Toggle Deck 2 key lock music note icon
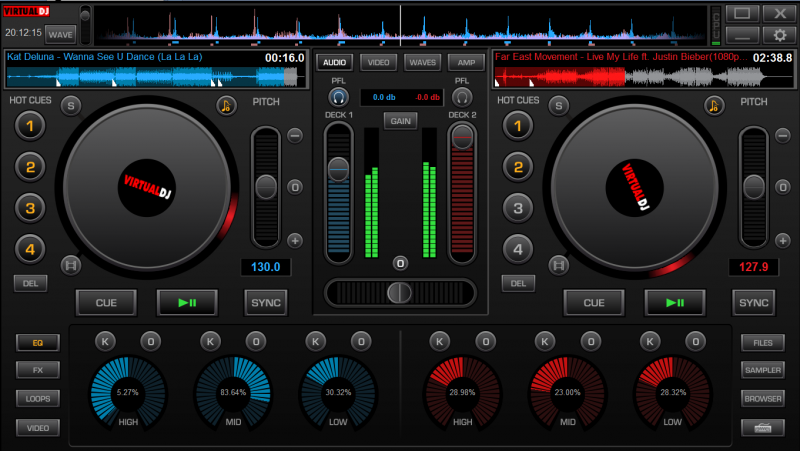Image resolution: width=800 pixels, height=451 pixels. click(x=714, y=106)
